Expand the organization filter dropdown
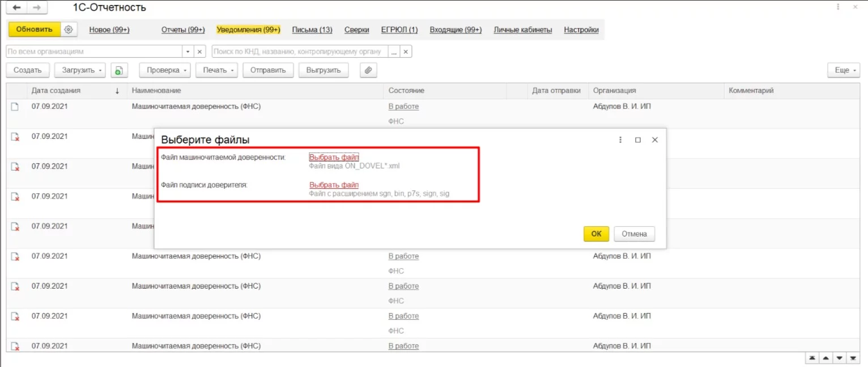This screenshot has width=868, height=367. 188,52
